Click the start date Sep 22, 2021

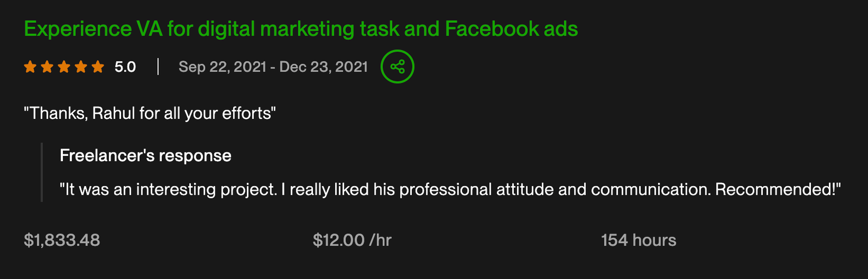[222, 67]
